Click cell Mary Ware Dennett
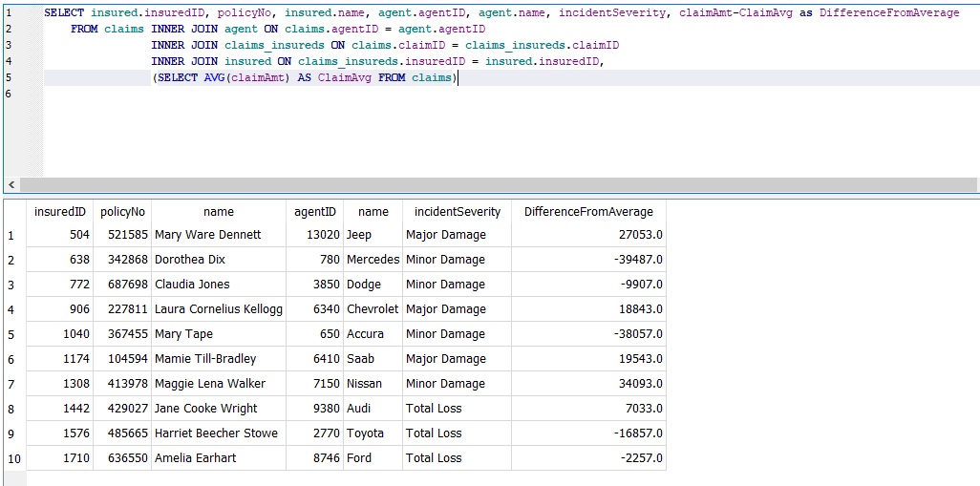Image resolution: width=980 pixels, height=486 pixels. pos(219,235)
